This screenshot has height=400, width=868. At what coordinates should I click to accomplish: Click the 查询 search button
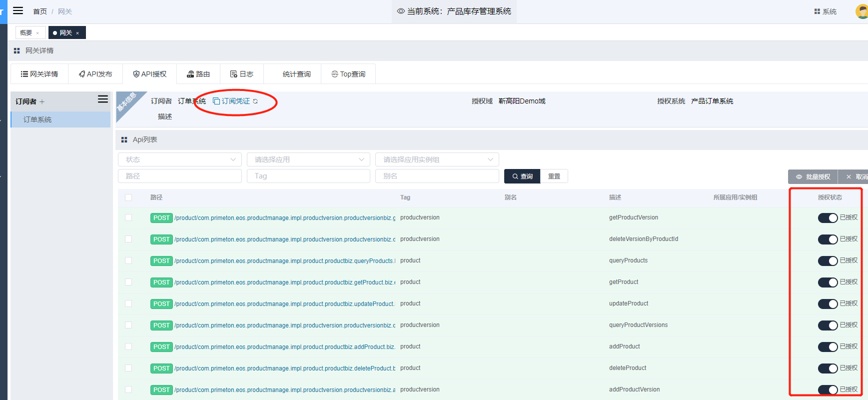[522, 176]
